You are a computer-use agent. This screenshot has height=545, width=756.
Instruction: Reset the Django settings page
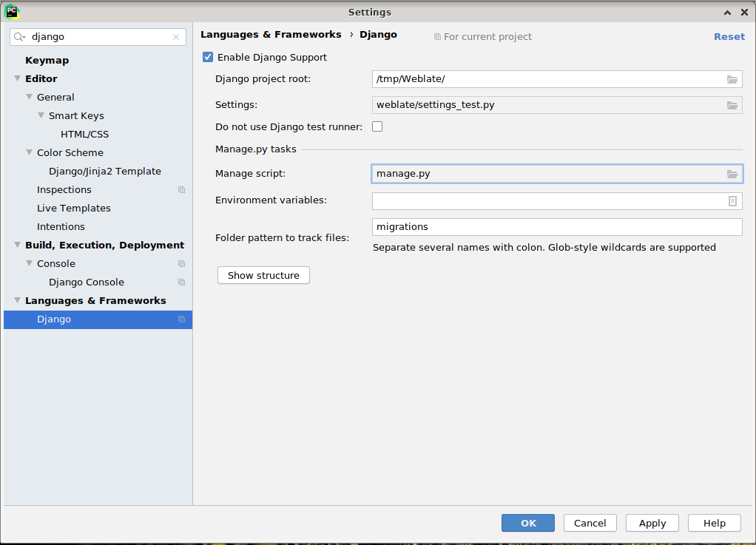point(729,35)
